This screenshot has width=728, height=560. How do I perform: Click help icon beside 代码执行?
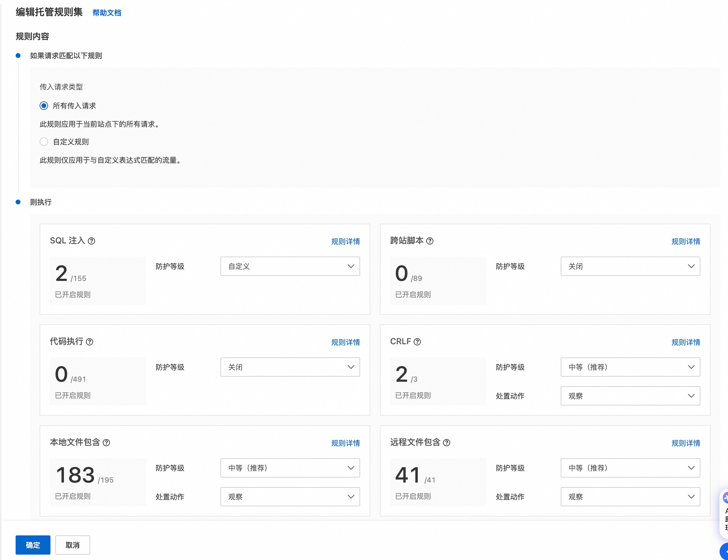coord(89,342)
